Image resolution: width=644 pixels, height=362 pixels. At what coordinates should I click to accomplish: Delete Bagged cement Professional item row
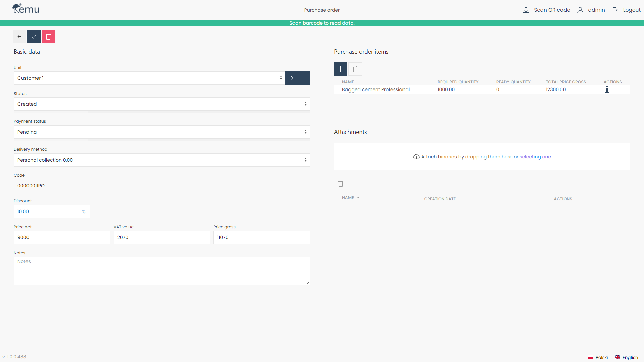[x=607, y=89]
